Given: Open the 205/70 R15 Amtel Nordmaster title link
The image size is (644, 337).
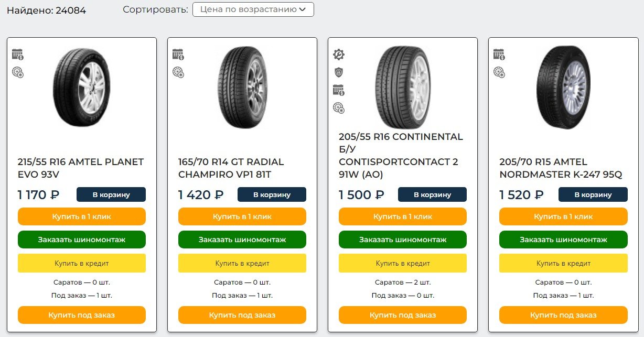Looking at the screenshot, I should click(561, 168).
